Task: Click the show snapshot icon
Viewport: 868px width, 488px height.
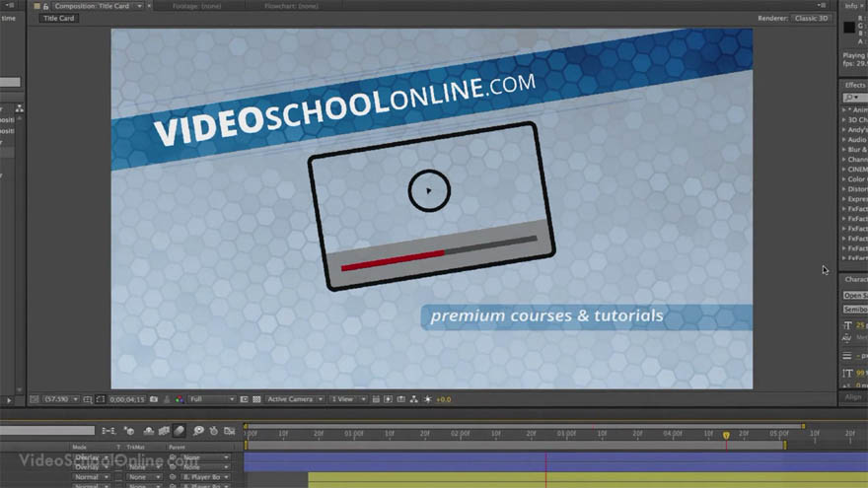Action: click(167, 399)
